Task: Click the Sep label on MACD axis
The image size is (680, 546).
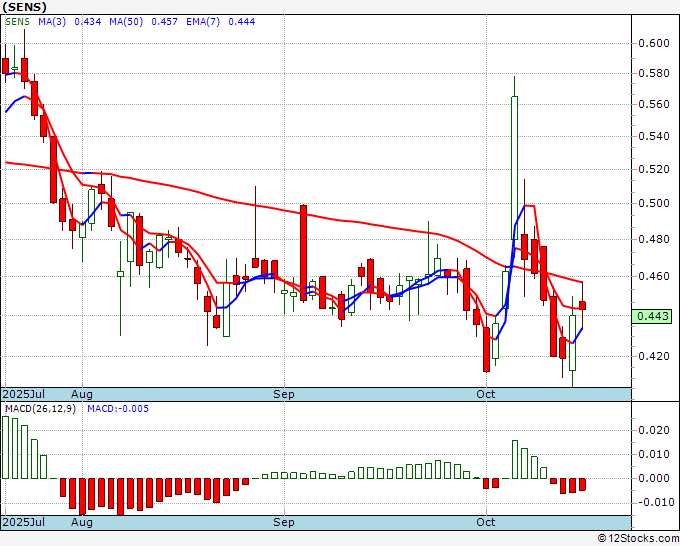Action: click(284, 522)
